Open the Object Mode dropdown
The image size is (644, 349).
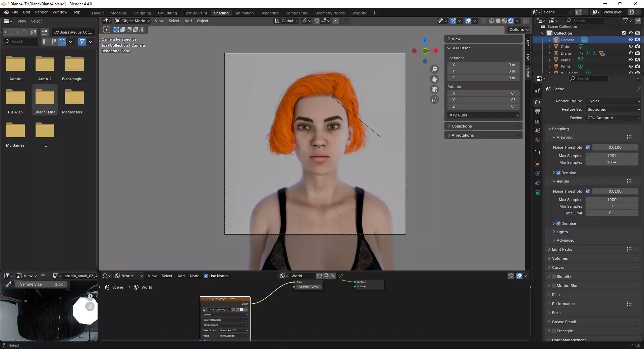pos(132,21)
